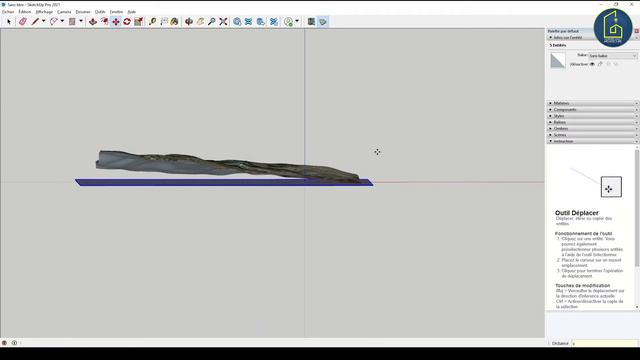This screenshot has height=360, width=640.
Task: Choose the Eraser tool
Action: coord(22,22)
